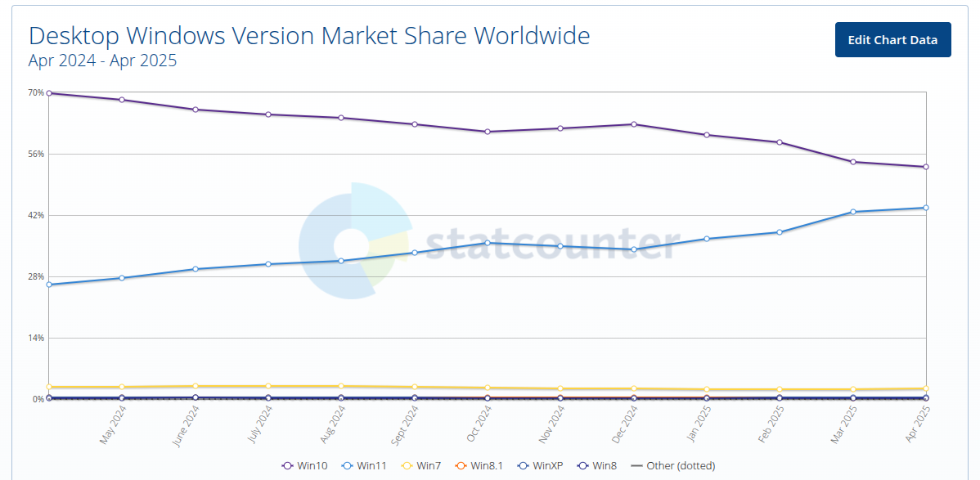Click the Win8 legend marker icon
Screen dimensions: 980x480
point(583,466)
